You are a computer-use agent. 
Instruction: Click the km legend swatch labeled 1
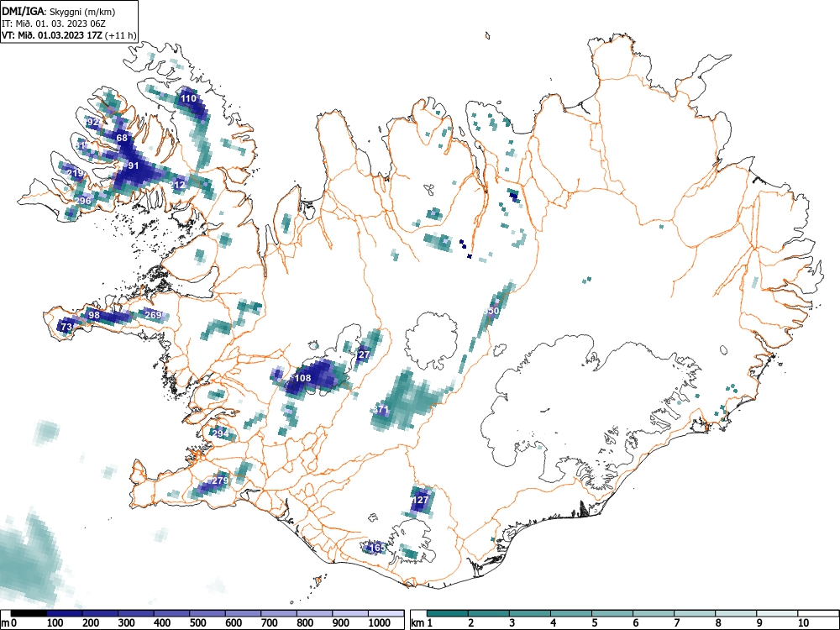[x=448, y=613]
